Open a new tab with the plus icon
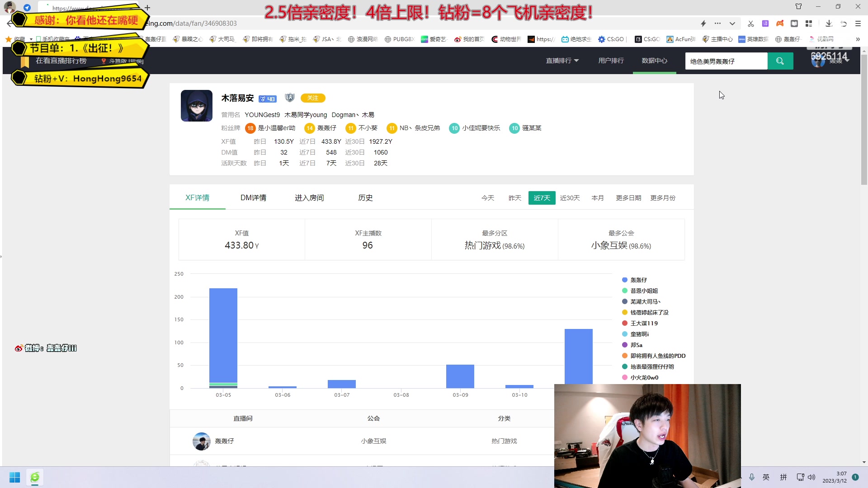The image size is (868, 488). (x=147, y=8)
